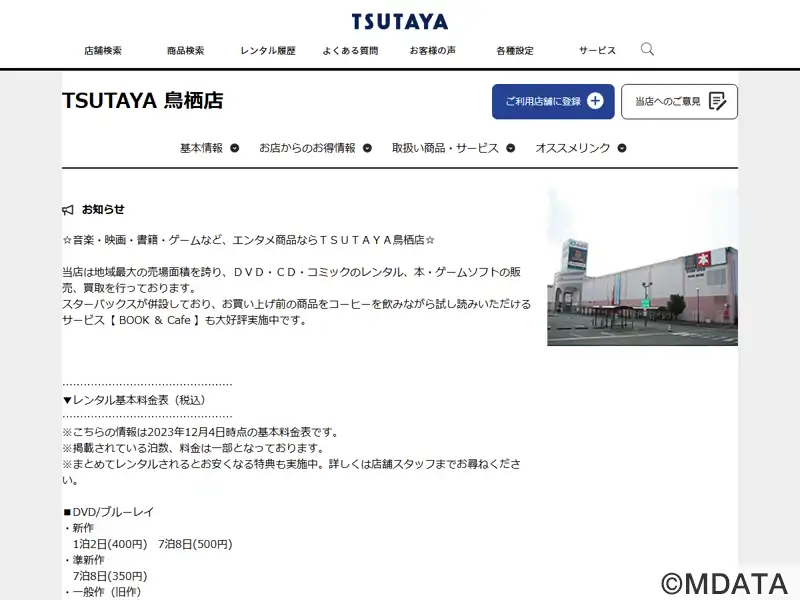Open サービス menu
This screenshot has height=600, width=800.
[597, 51]
